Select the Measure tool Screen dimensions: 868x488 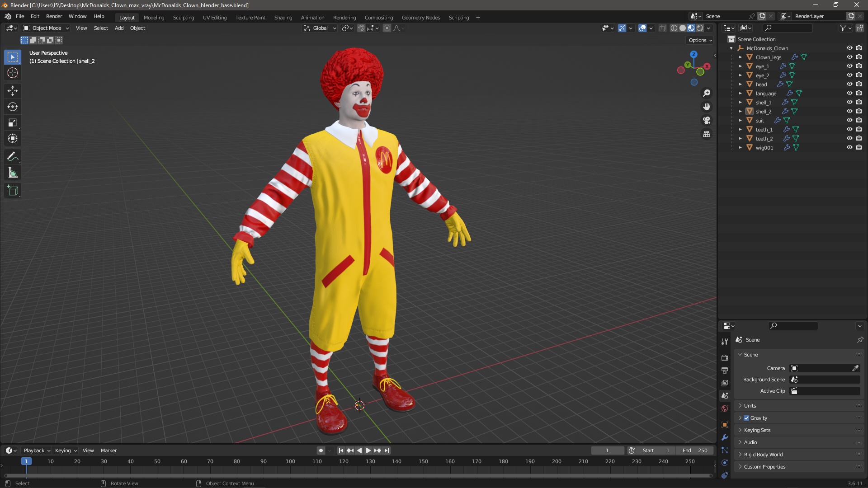(x=13, y=173)
